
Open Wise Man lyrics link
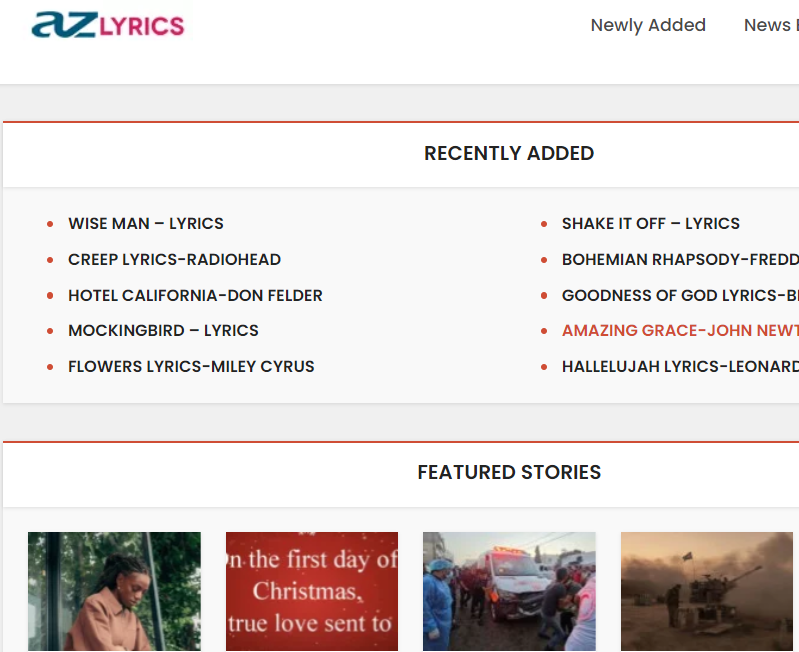point(146,223)
